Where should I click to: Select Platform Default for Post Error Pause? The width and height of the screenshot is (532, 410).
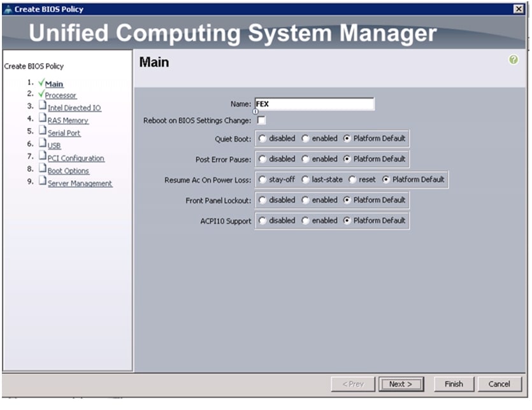[x=347, y=159]
